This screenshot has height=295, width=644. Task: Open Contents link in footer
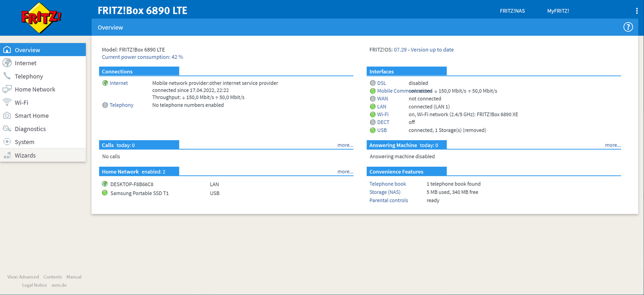[53, 277]
